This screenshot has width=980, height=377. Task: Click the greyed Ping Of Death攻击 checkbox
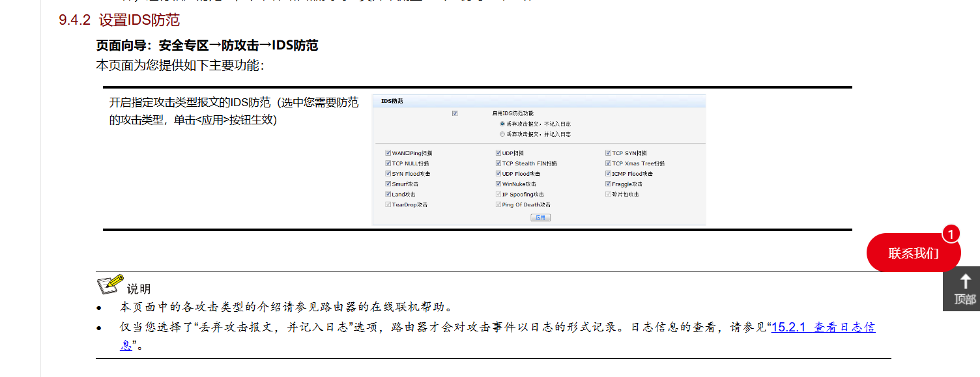[498, 205]
